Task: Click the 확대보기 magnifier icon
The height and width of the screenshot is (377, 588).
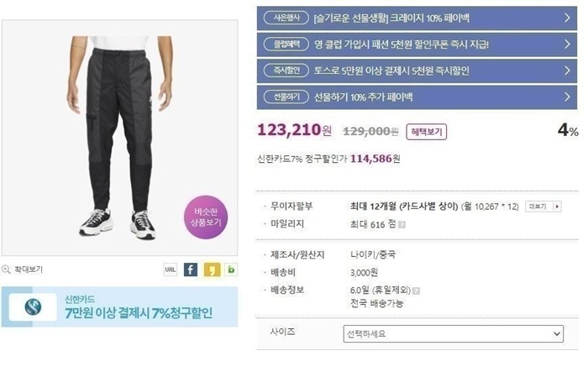Action: pyautogui.click(x=6, y=269)
